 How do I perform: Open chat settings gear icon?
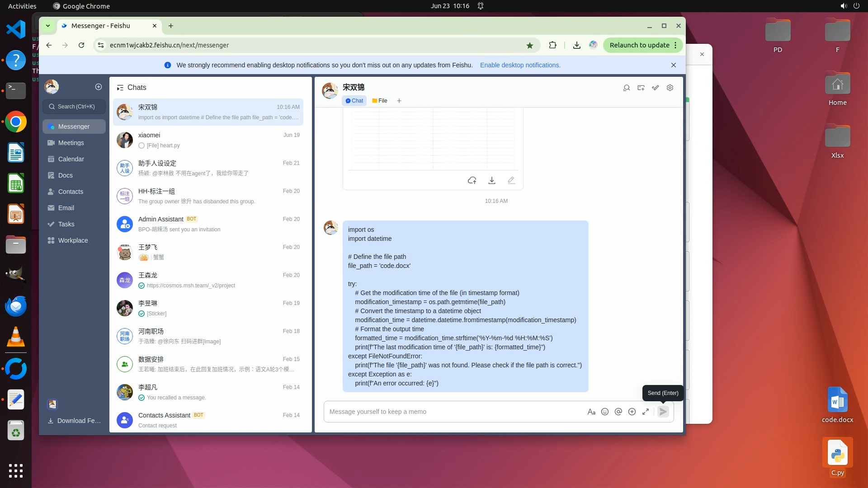(670, 88)
